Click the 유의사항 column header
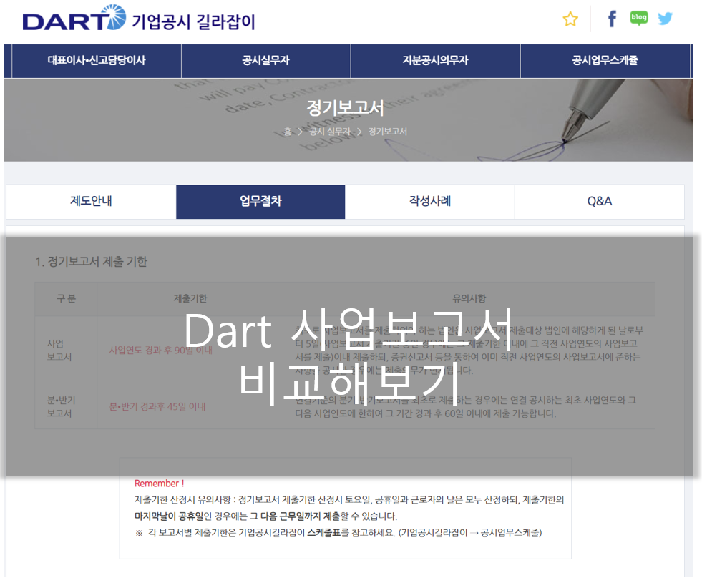702x588 pixels. tap(469, 298)
